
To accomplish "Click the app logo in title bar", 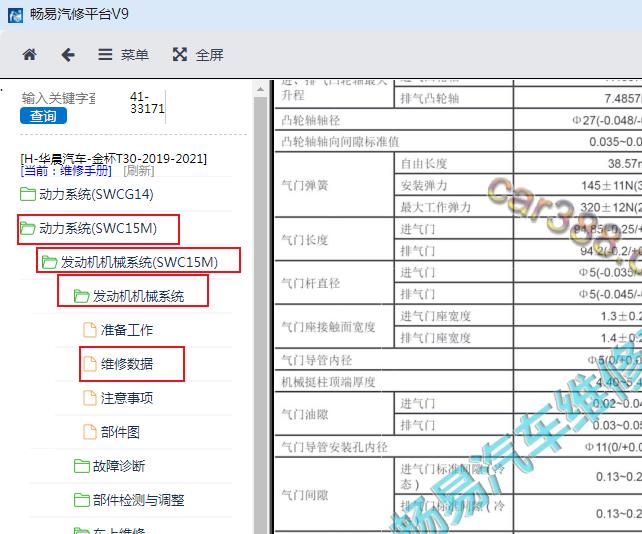I will (x=15, y=15).
